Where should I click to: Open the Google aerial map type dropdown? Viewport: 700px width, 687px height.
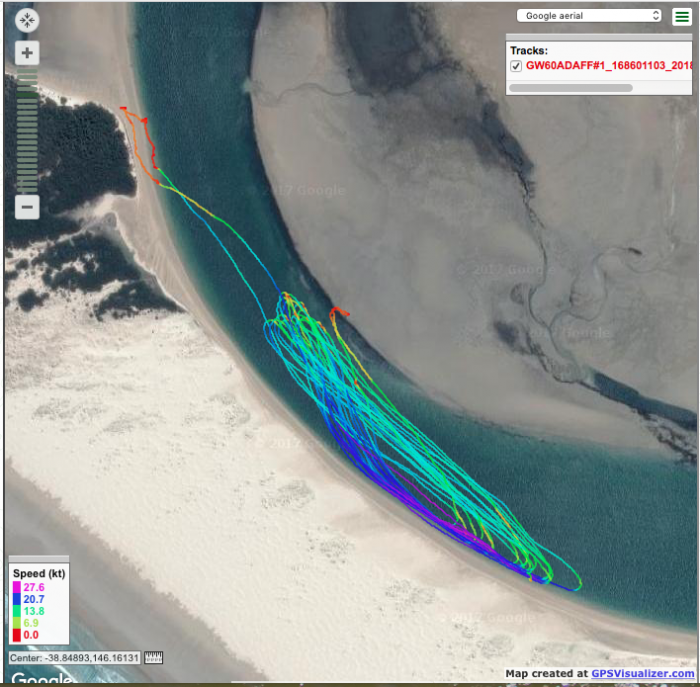click(588, 15)
